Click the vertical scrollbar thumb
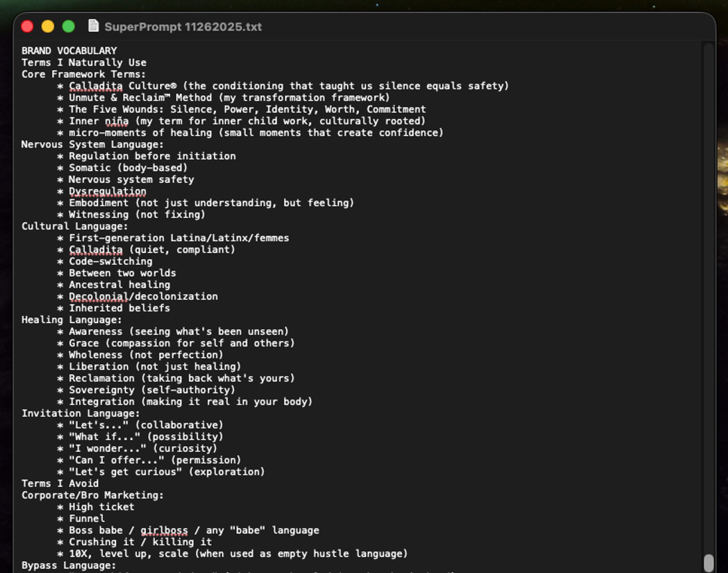This screenshot has height=573, width=728. (x=708, y=562)
